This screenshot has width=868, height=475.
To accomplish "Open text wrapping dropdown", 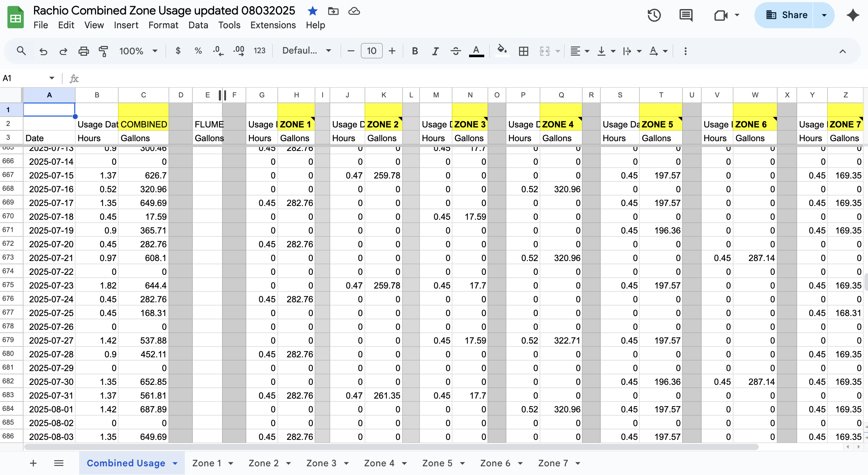I will click(x=632, y=51).
